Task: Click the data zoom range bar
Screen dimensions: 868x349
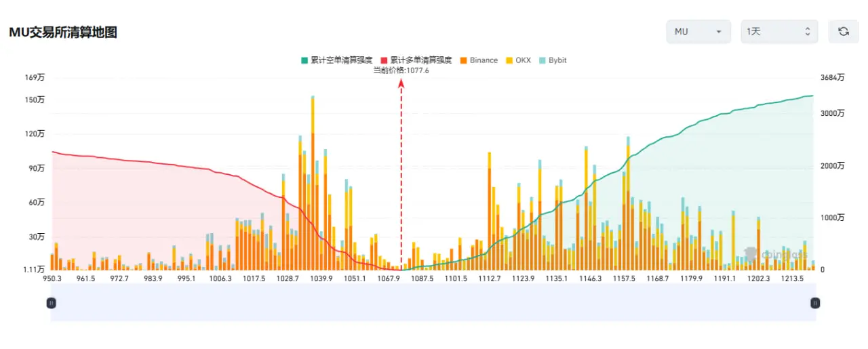Action: click(x=433, y=303)
